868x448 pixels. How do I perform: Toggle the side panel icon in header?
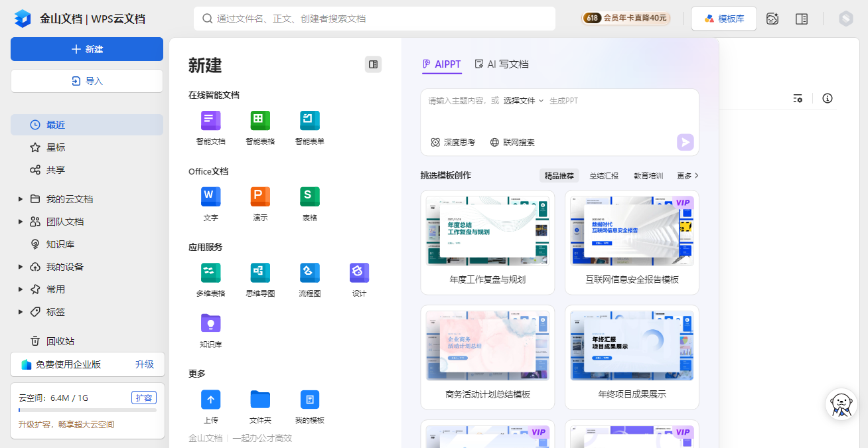click(x=802, y=19)
